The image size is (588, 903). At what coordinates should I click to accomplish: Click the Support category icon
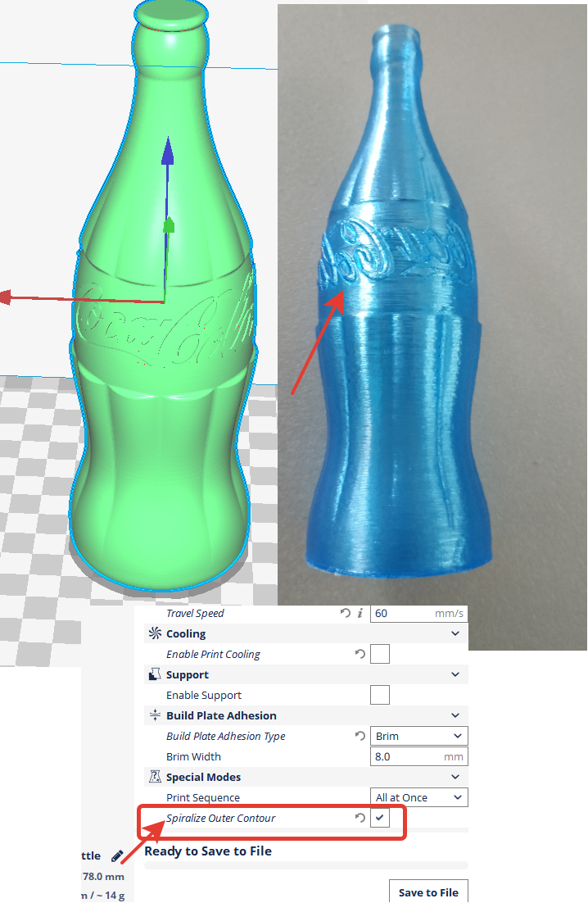[155, 674]
